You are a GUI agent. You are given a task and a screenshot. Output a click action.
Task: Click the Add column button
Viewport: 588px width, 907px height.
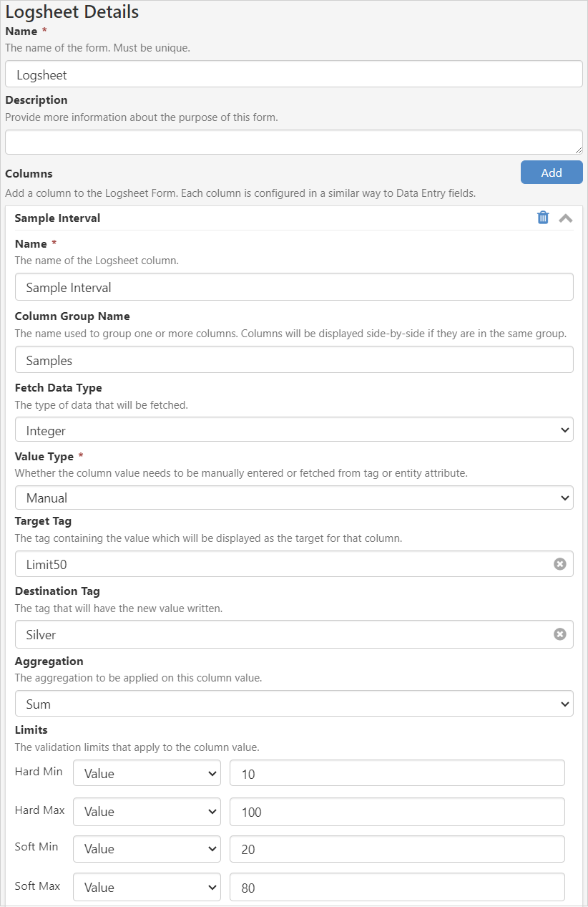[551, 173]
